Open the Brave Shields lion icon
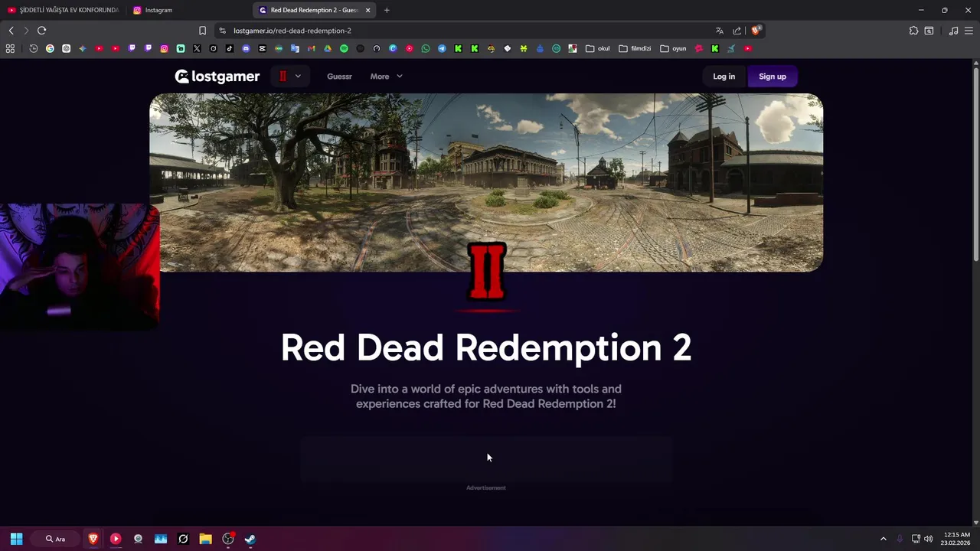Image resolution: width=980 pixels, height=551 pixels. tap(756, 31)
